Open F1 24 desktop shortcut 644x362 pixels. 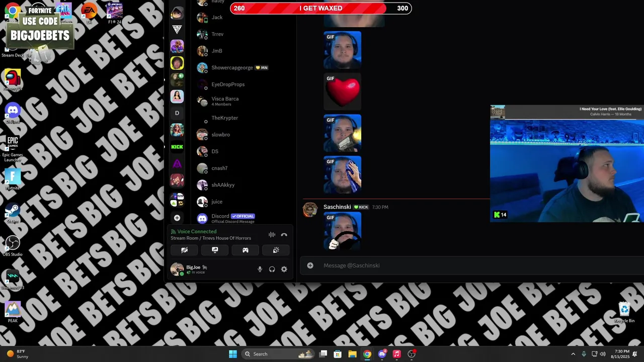click(115, 13)
